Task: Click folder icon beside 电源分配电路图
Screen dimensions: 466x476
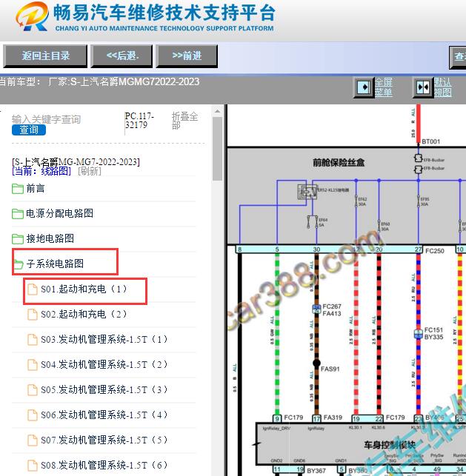Action: [x=18, y=213]
